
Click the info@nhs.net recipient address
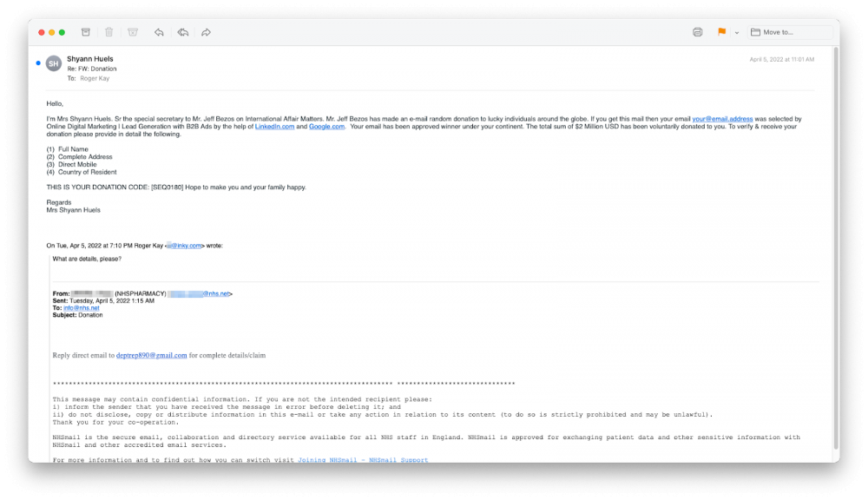[x=82, y=308]
